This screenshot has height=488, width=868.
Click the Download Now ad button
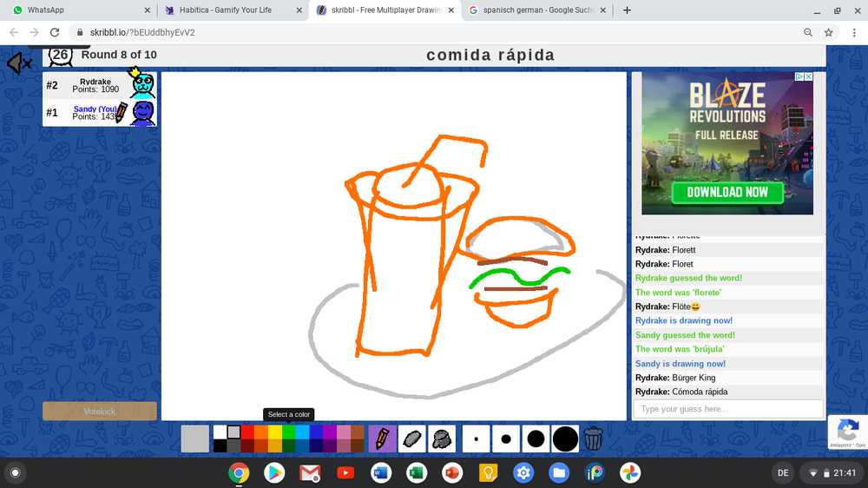(727, 192)
